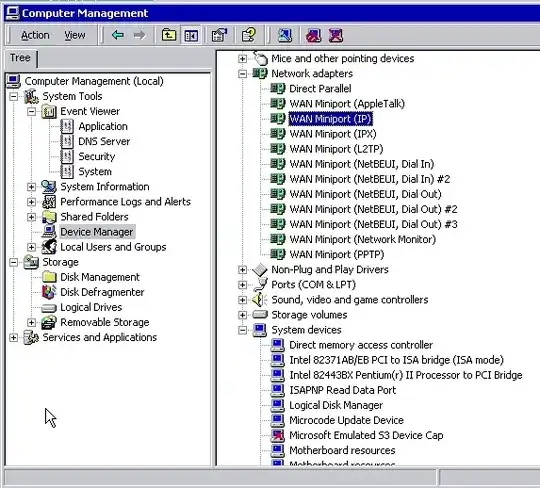
Task: Expand the Storage volumes category
Action: pos(242,315)
